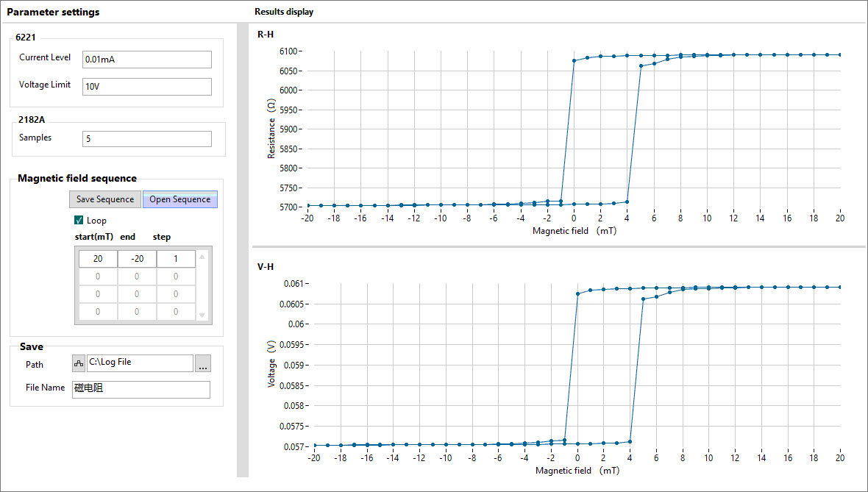
Task: Click the dots icon on the browse button
Action: 203,363
